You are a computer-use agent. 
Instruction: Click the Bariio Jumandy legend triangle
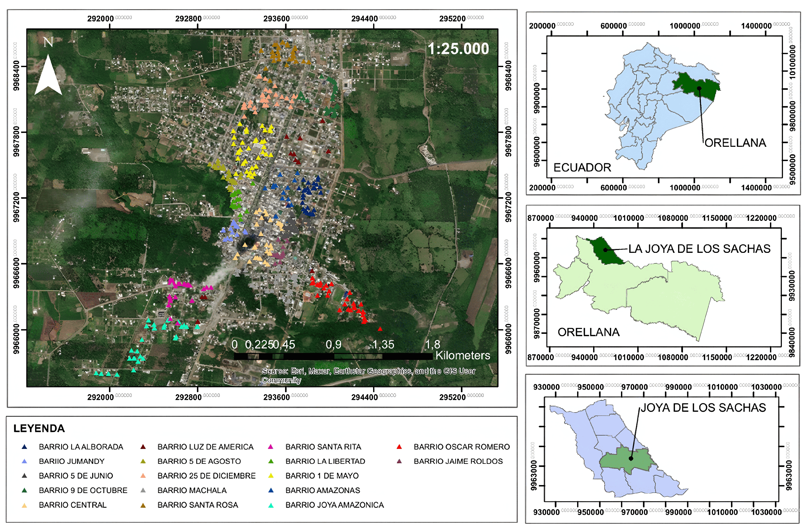click(24, 462)
